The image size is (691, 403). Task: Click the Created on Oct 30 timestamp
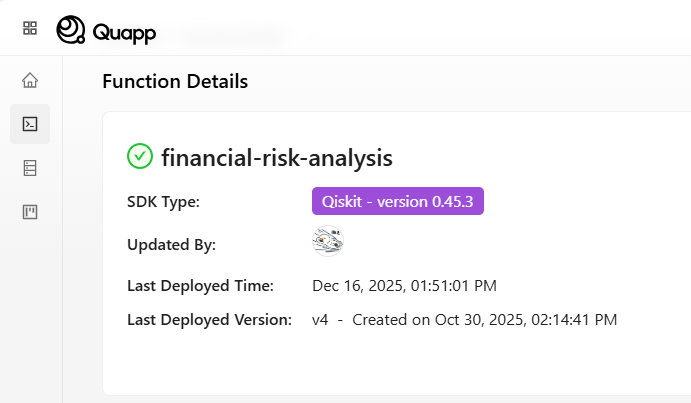484,320
